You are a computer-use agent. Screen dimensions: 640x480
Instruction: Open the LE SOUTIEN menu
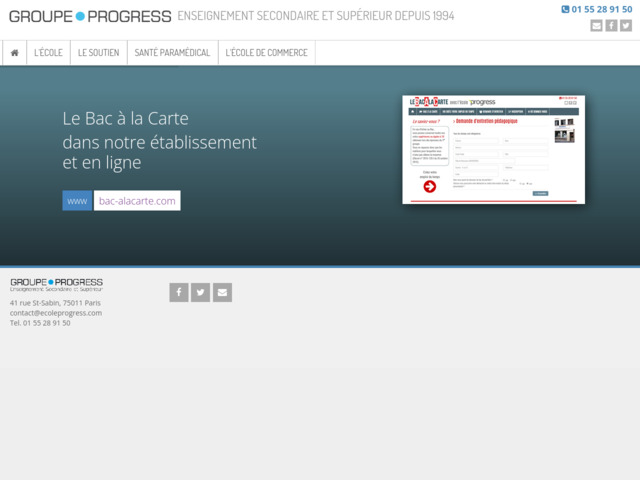[98, 53]
